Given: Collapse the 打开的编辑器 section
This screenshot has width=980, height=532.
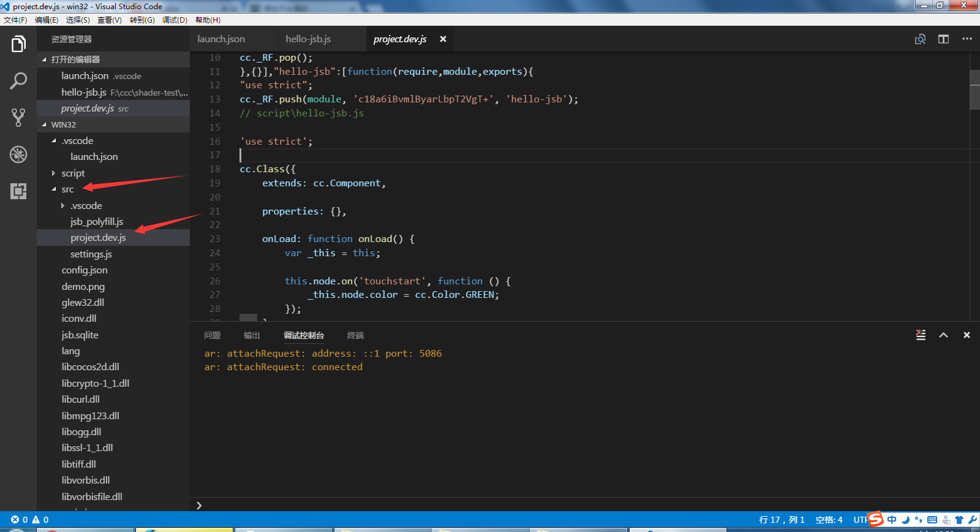Looking at the screenshot, I should 113,59.
